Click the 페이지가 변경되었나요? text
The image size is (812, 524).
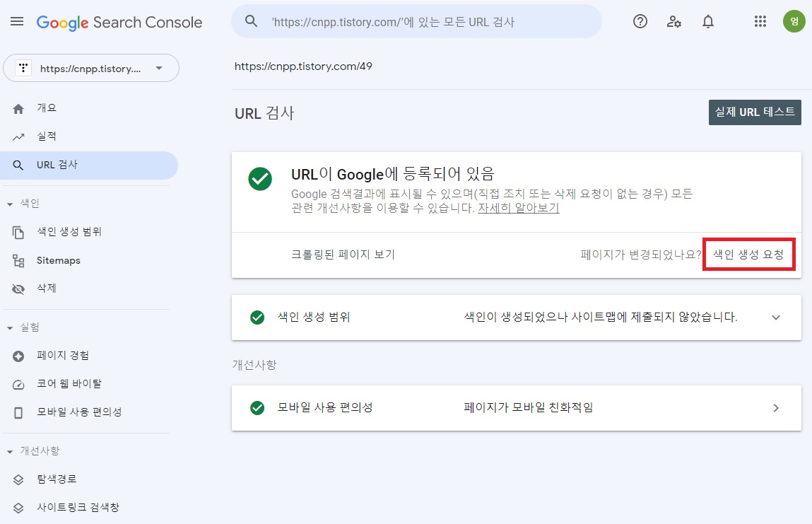(640, 255)
